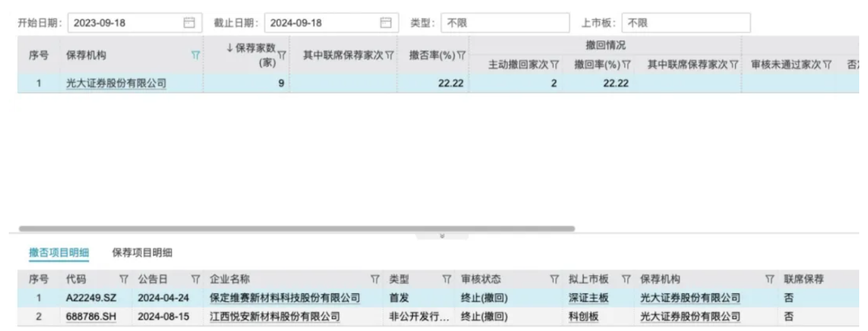The width and height of the screenshot is (868, 331).
Task: Click the horizontal scrollbar of top table
Action: [x=296, y=229]
